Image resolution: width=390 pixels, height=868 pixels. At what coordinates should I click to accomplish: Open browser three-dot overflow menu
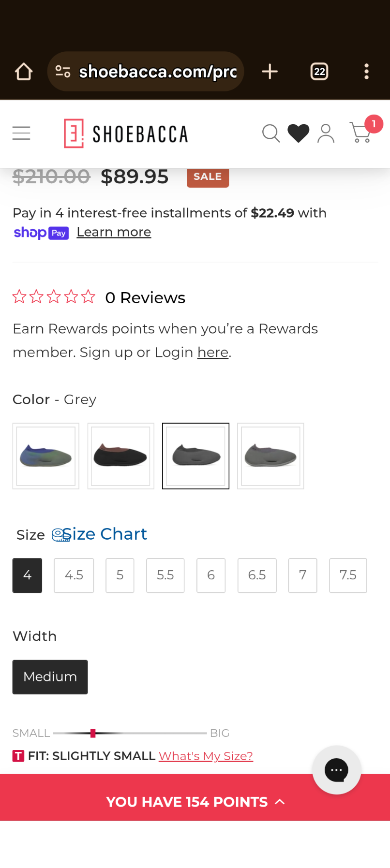(366, 72)
